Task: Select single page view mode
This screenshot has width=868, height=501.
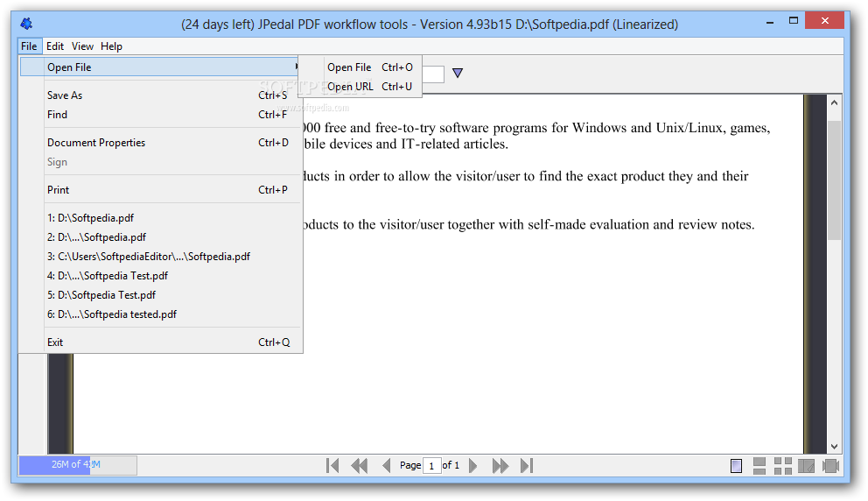Action: (736, 466)
